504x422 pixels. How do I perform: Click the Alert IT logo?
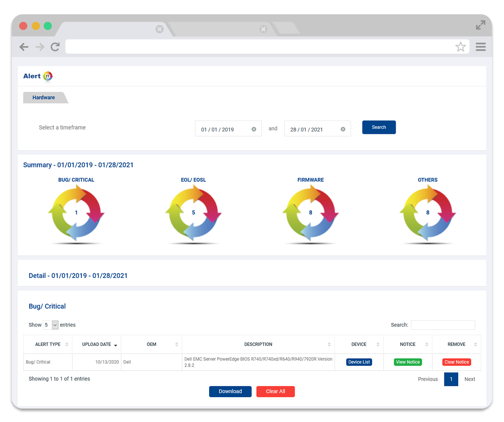click(x=38, y=76)
